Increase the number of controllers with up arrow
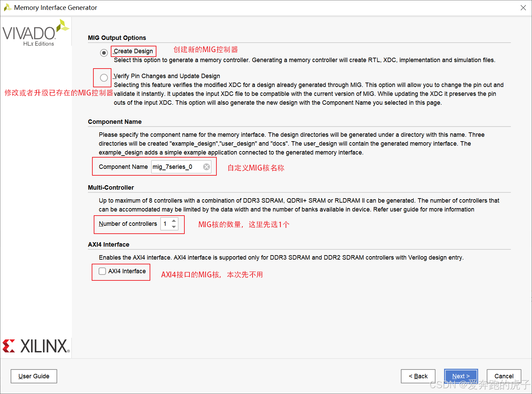Screen dimensions: 532x394 174,221
